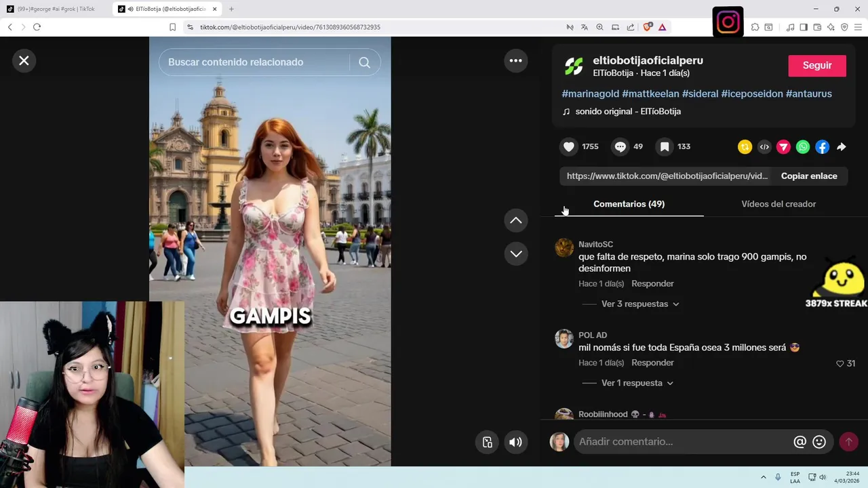
Task: Bookmark this page in address bar
Action: click(x=172, y=27)
